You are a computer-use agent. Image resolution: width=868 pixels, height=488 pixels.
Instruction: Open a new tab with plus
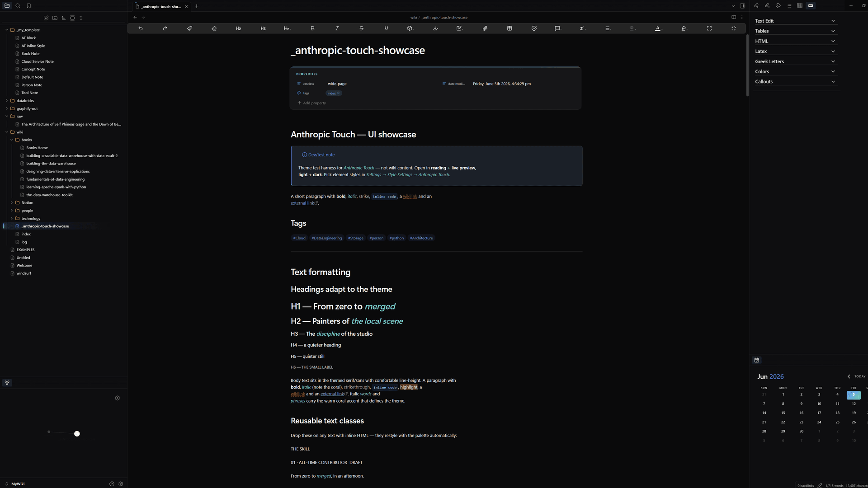(197, 6)
